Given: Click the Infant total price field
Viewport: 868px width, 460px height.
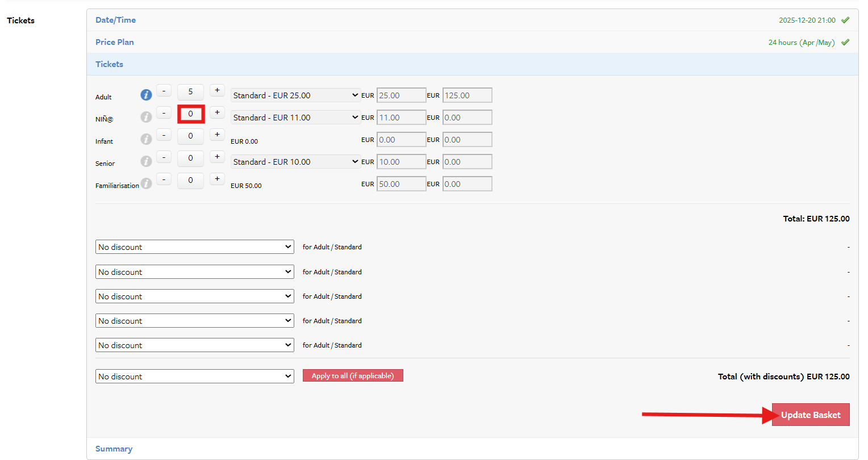Looking at the screenshot, I should [468, 140].
